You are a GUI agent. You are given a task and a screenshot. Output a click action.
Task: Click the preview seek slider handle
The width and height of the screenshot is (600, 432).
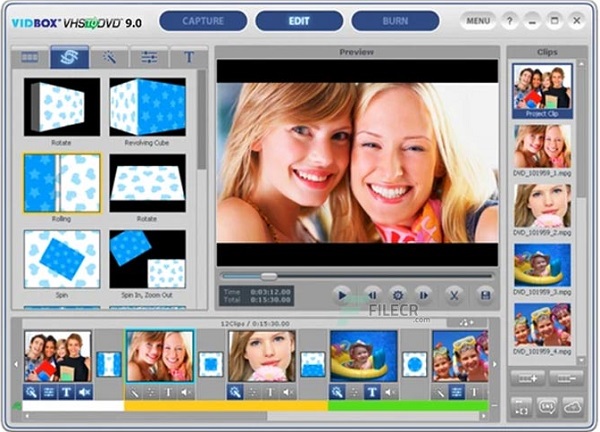point(269,276)
